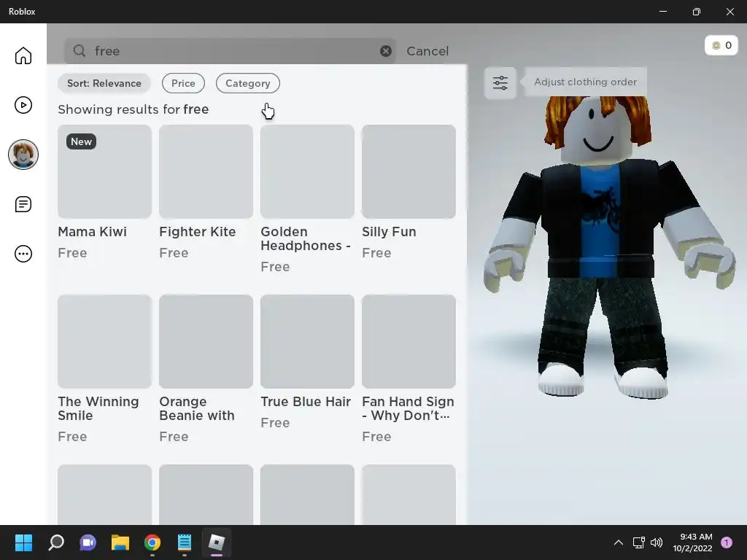Select the Fighter Kite item thumbnail
This screenshot has height=560, width=747.
pyautogui.click(x=206, y=171)
